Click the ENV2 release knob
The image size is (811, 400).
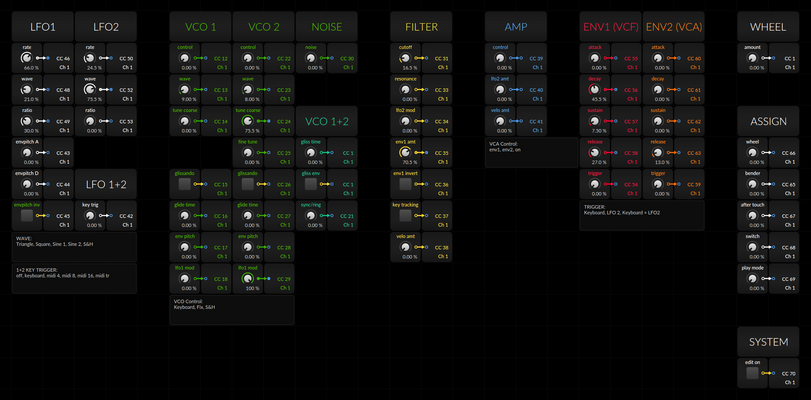coord(657,153)
